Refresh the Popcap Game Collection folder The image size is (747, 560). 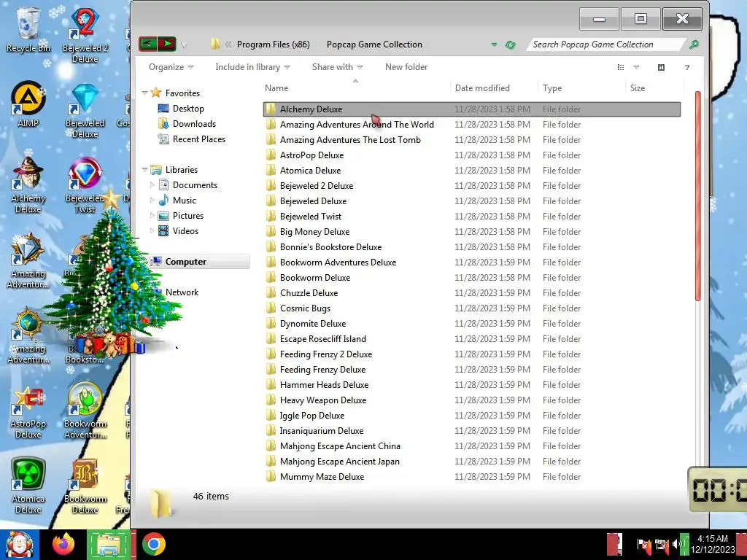click(510, 44)
